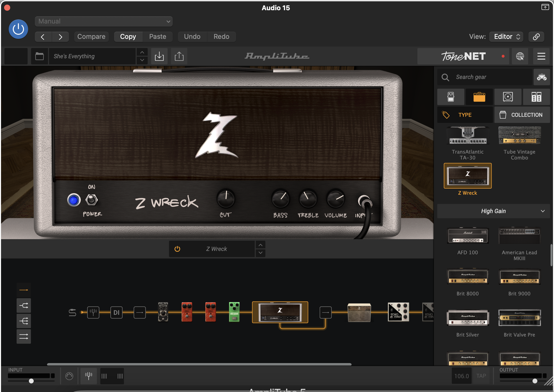
Task: Open the hamburger main menu
Action: tap(541, 56)
